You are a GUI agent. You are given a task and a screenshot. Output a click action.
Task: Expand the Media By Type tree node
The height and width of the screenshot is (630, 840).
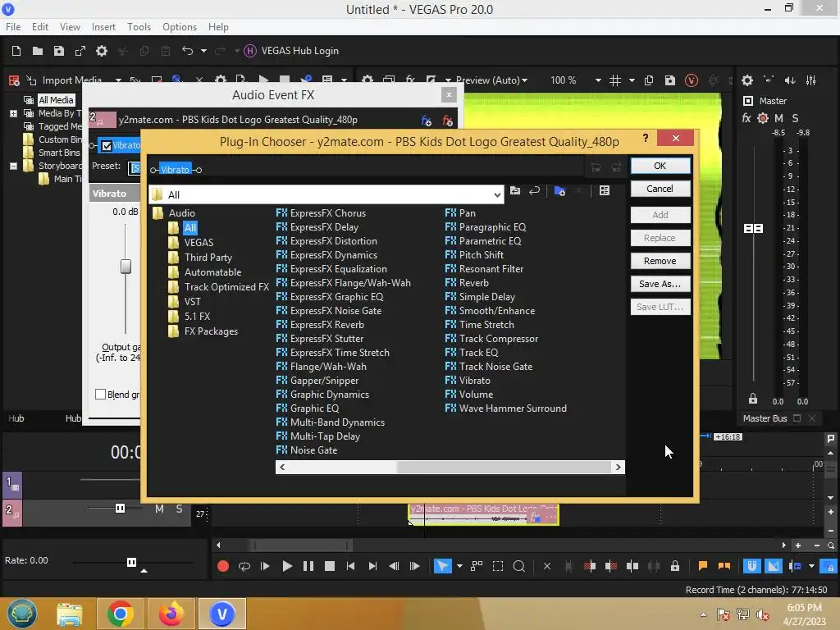[13, 113]
